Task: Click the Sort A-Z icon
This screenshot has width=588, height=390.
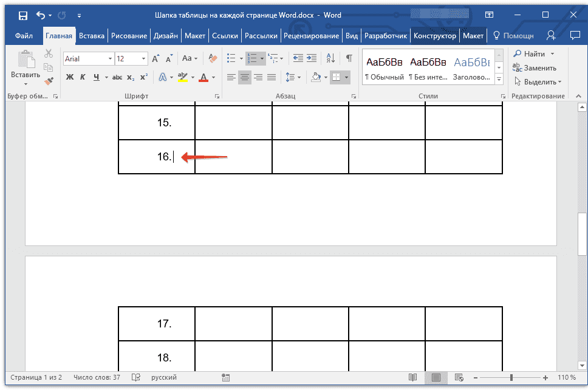Action: (x=330, y=59)
